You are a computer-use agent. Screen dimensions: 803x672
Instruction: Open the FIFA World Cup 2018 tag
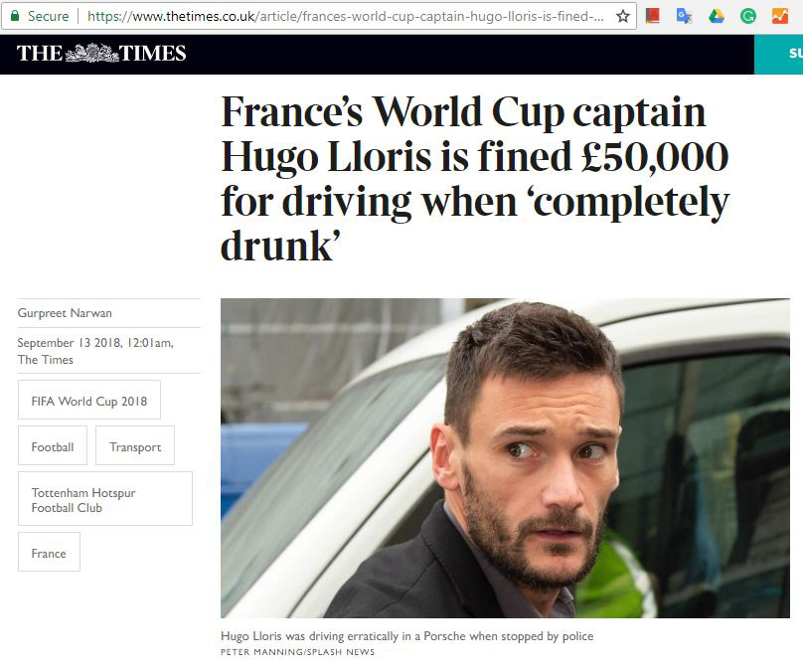(89, 401)
